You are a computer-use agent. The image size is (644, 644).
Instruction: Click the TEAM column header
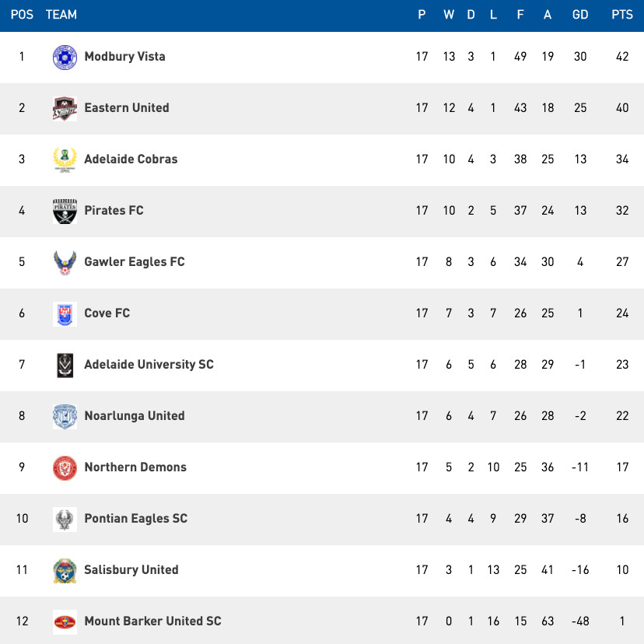click(61, 15)
